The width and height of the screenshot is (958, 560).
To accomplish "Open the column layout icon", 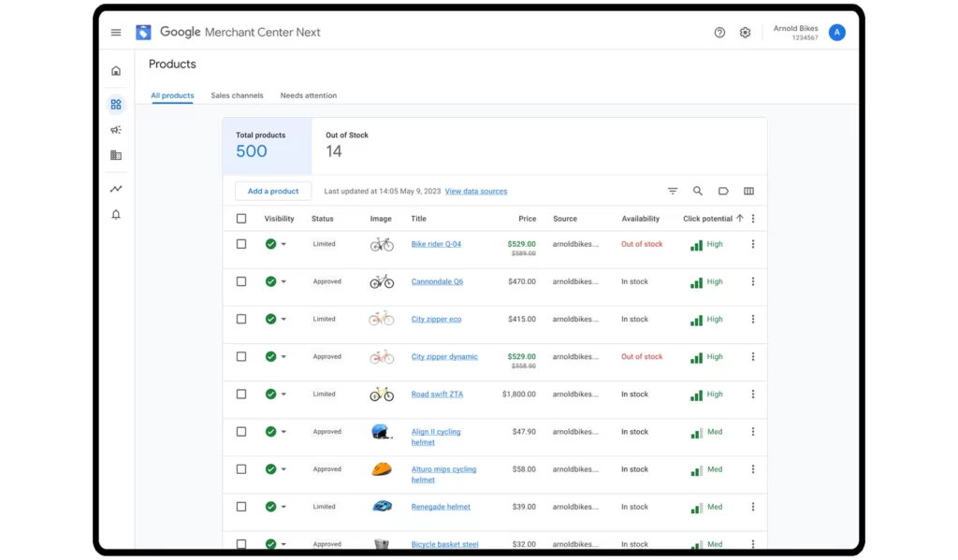I will [x=748, y=191].
